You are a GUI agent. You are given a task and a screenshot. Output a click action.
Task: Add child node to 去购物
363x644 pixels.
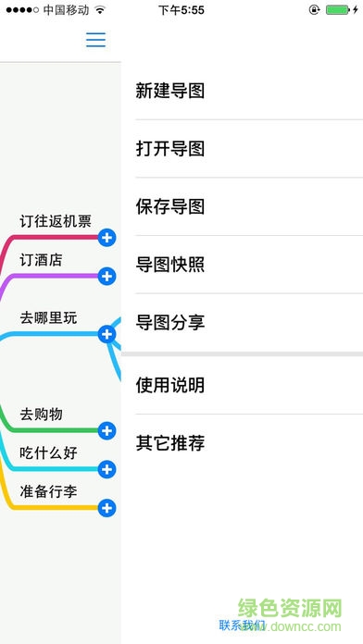(x=106, y=431)
